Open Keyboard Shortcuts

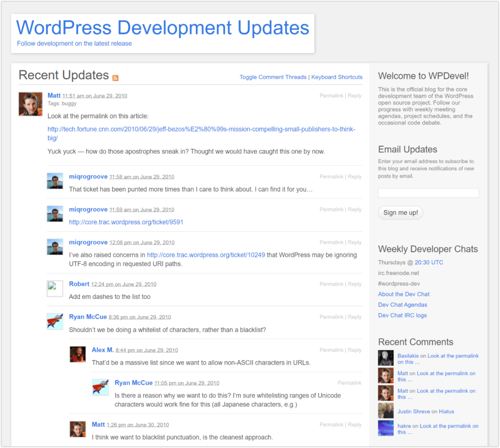(x=337, y=77)
